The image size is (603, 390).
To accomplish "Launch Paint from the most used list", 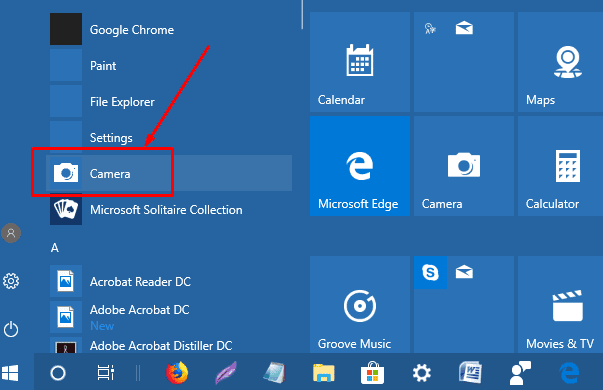I will click(169, 65).
